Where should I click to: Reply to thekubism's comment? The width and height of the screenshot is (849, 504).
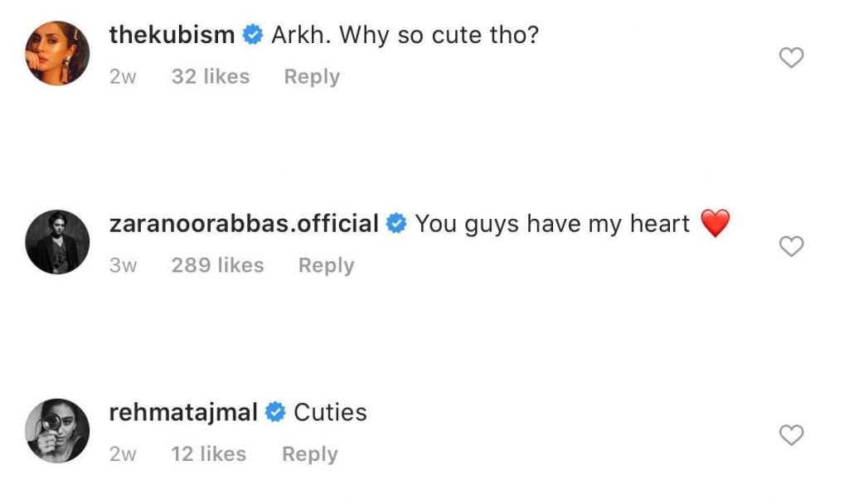tap(312, 77)
